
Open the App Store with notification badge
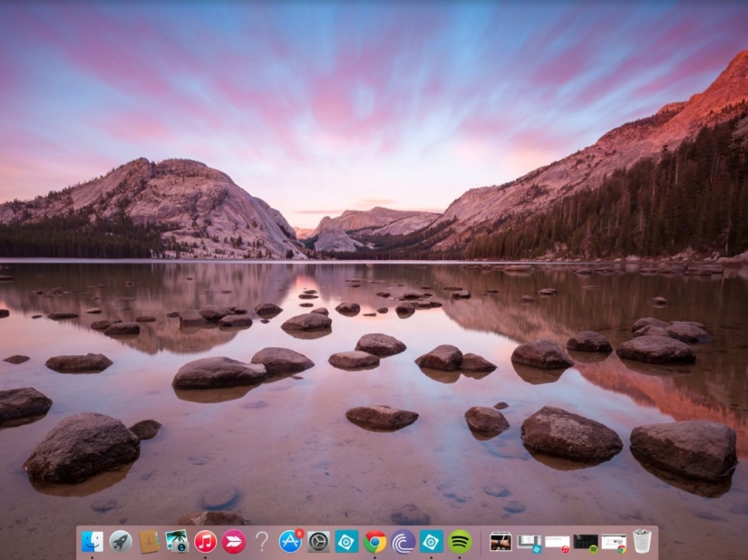[x=289, y=541]
